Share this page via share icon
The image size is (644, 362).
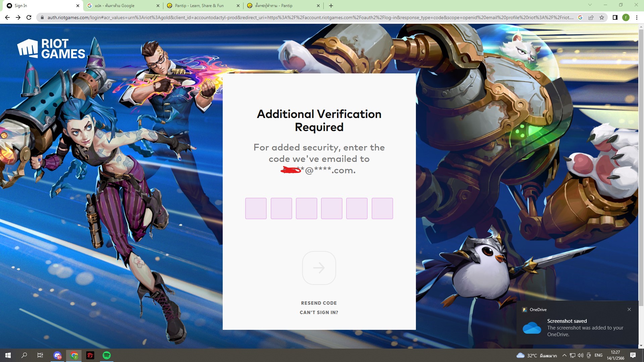tap(591, 17)
